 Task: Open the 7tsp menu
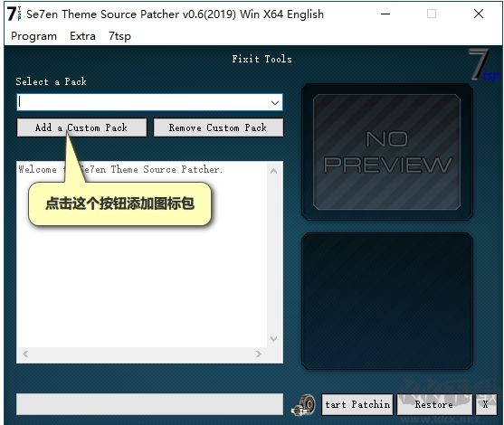point(119,36)
